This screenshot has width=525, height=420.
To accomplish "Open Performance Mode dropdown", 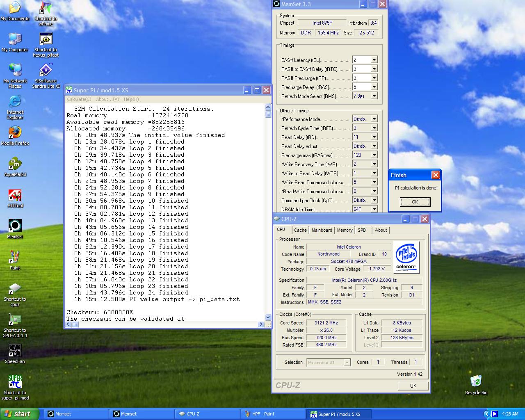I will [374, 119].
